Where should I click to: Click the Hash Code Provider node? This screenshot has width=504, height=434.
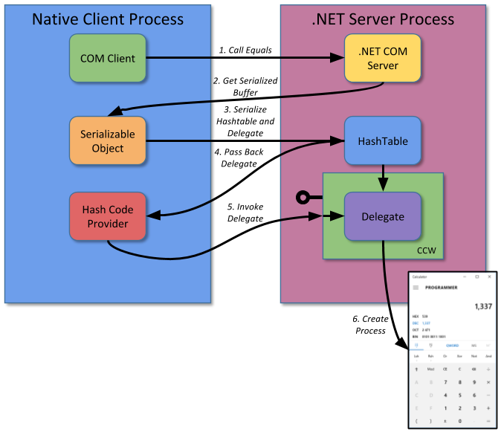(x=108, y=216)
